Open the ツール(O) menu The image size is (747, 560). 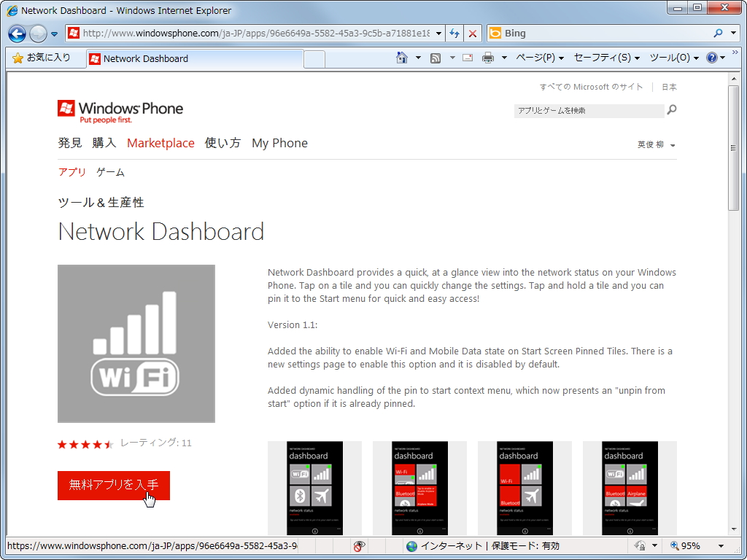click(674, 58)
